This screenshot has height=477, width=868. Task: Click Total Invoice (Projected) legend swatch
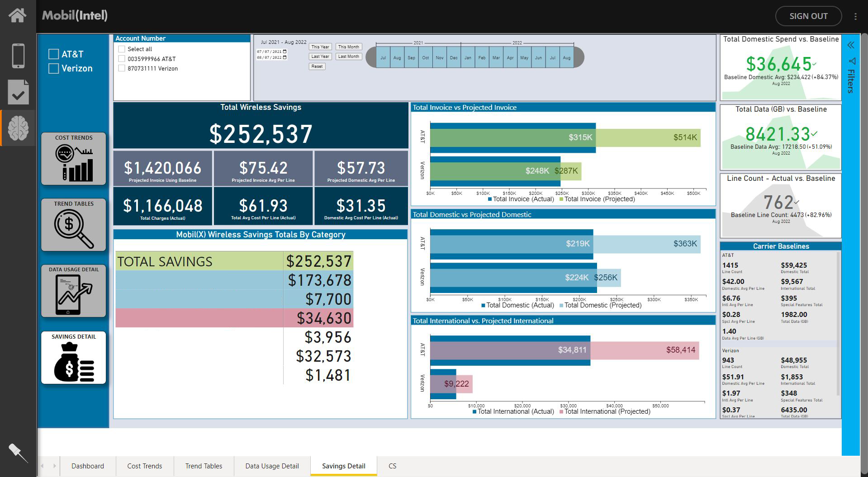(x=561, y=199)
